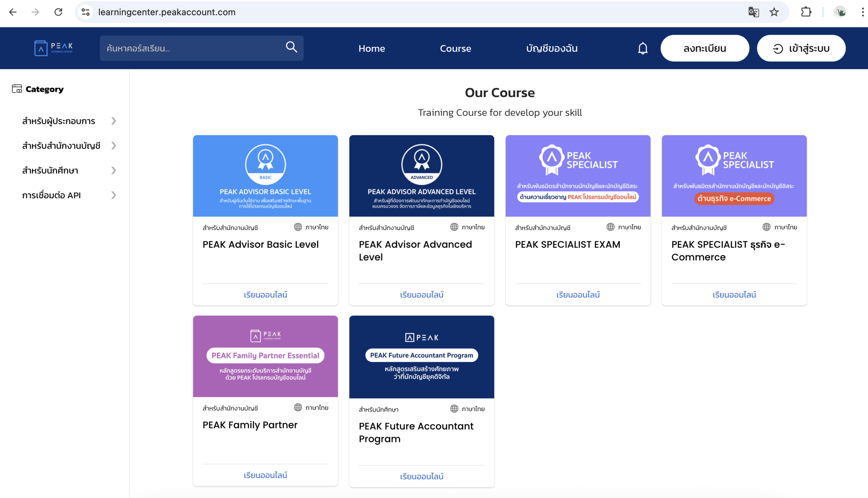
Task: Expand การเชื่อมต่อ API category chevron
Action: 114,195
